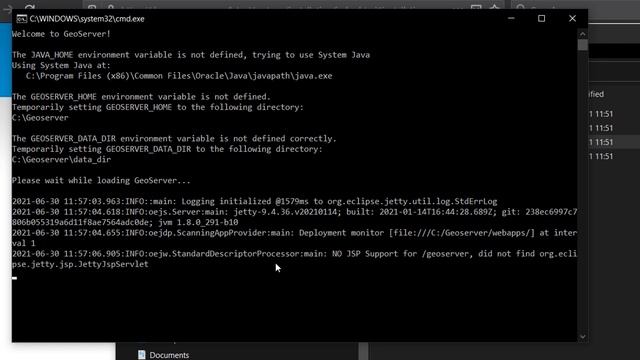Click the 'Welcome to GeoServer!' line
640x360 pixels.
(61, 34)
